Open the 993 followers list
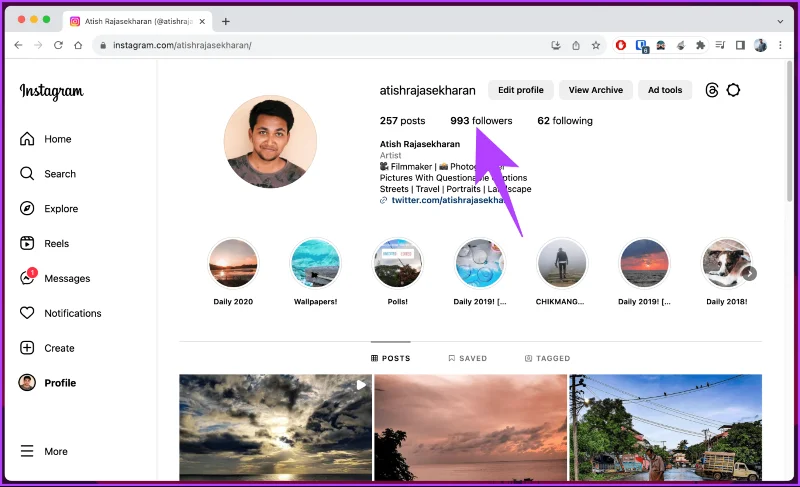 point(481,121)
